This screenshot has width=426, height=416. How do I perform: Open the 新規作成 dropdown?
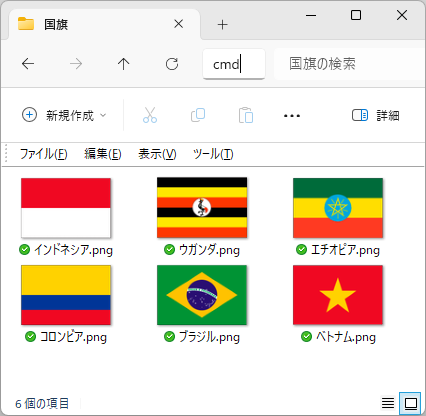pyautogui.click(x=64, y=115)
